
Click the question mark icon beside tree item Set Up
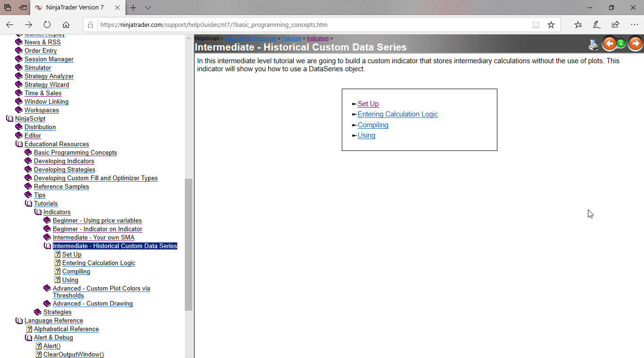click(x=58, y=254)
